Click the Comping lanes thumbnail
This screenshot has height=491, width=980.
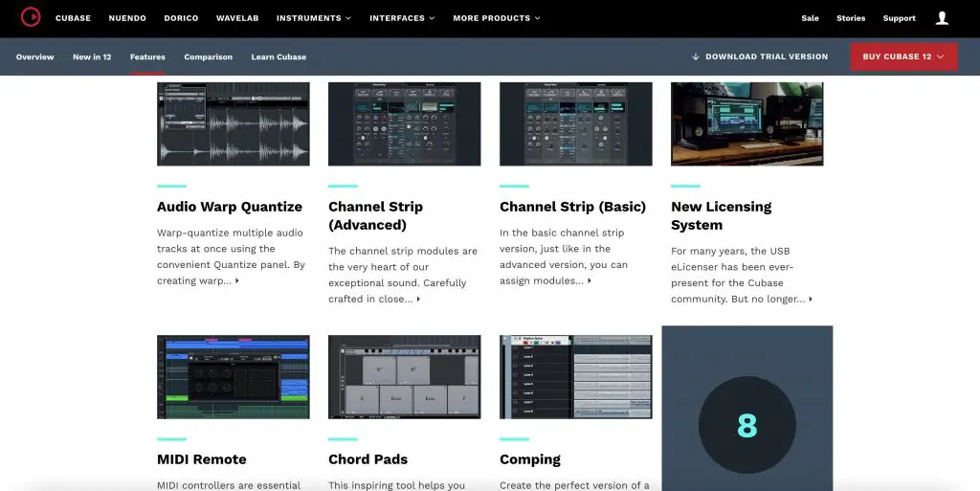click(x=575, y=377)
